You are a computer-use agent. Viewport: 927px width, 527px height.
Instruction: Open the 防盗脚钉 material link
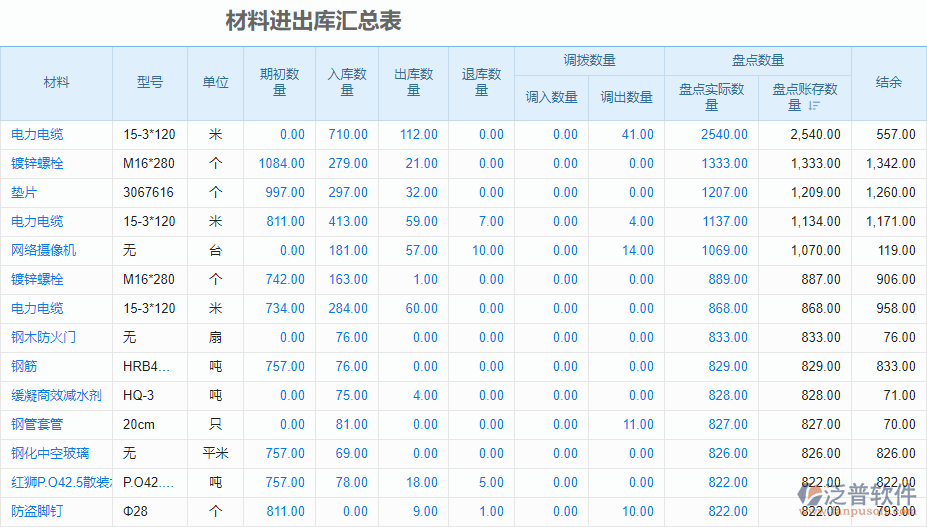tap(37, 511)
